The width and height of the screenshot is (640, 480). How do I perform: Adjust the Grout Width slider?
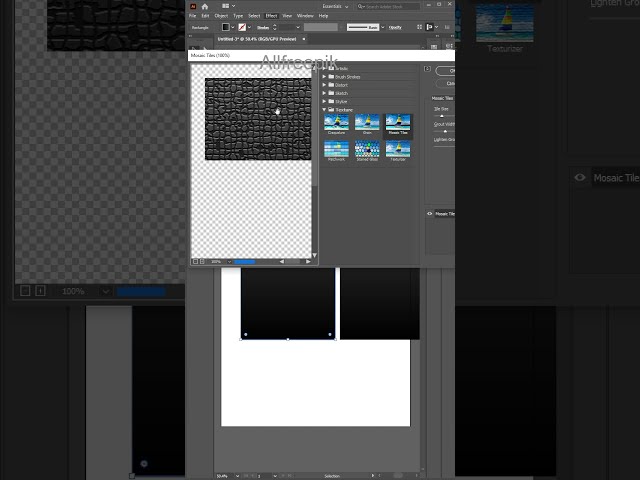[444, 131]
